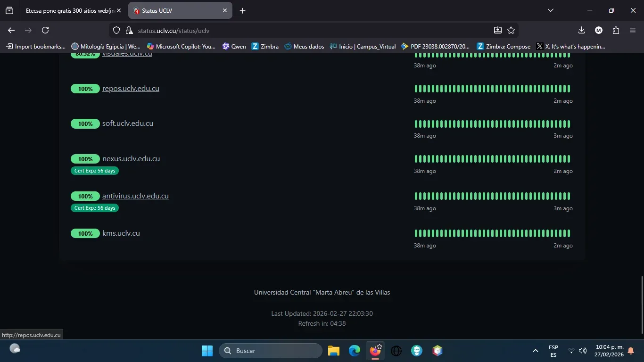Open the tracking protection shield icon
The height and width of the screenshot is (362, 644).
(116, 31)
